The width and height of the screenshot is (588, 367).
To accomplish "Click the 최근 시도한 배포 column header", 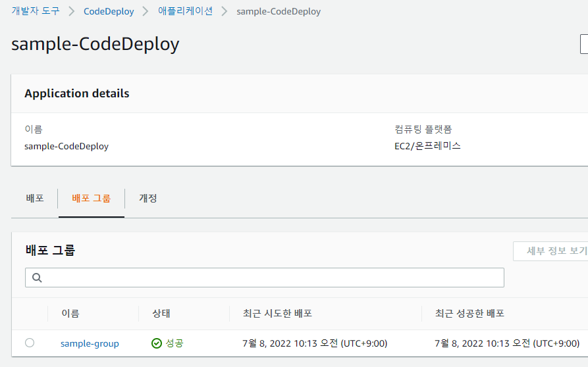I will pos(277,314).
